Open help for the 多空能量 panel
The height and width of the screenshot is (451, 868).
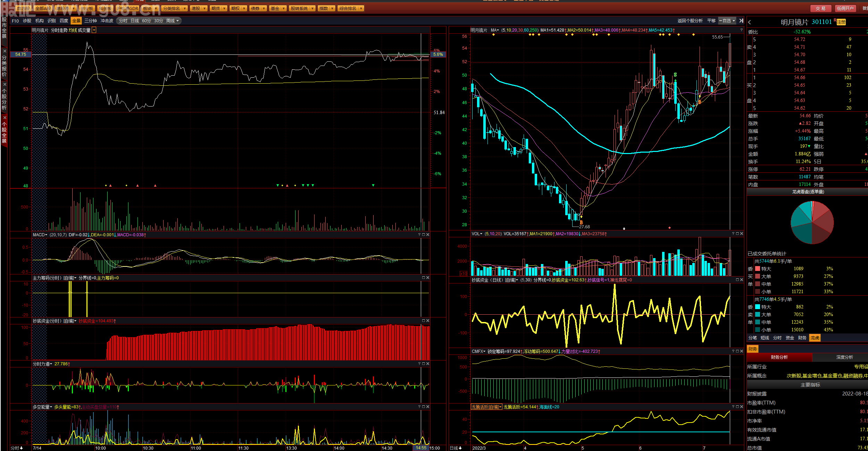(x=419, y=407)
